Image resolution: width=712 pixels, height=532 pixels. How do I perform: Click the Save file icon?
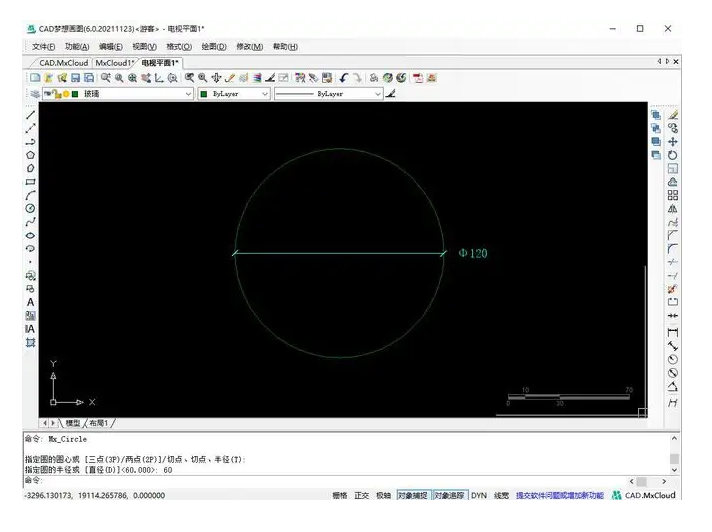75,77
